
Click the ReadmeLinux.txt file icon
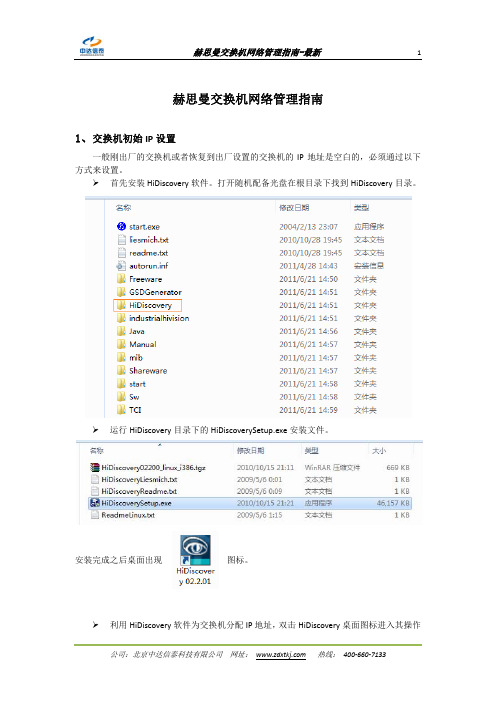[94, 515]
